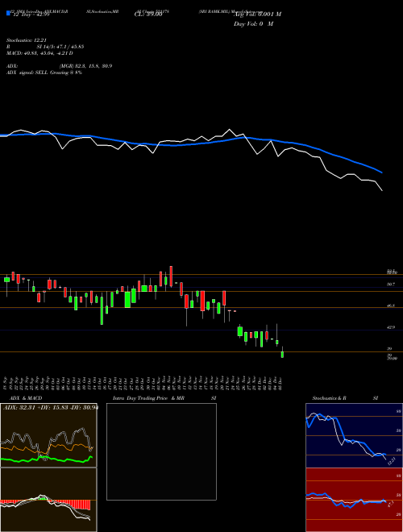This screenshot has height=532, width=403.
Task: Click the 'Stochastics & R' panel title
Action: coord(330,398)
